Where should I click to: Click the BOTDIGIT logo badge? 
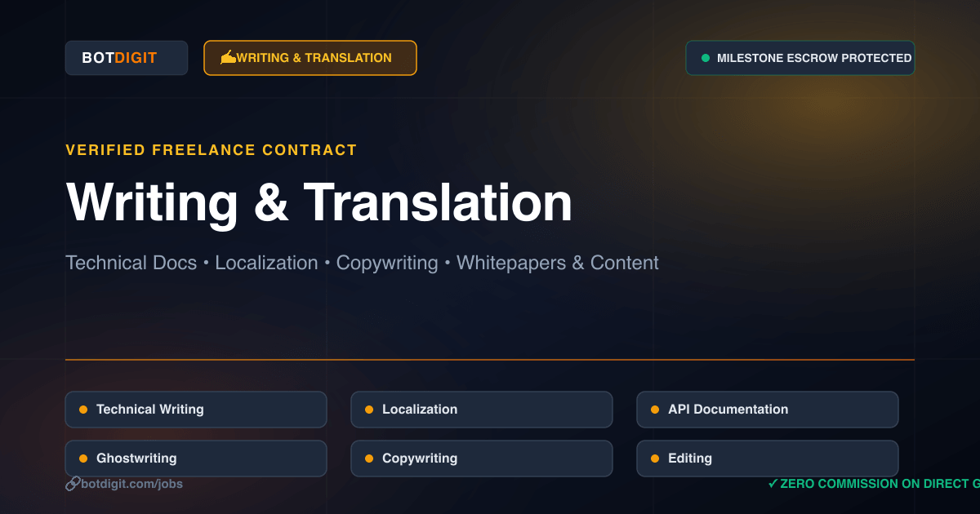point(127,58)
